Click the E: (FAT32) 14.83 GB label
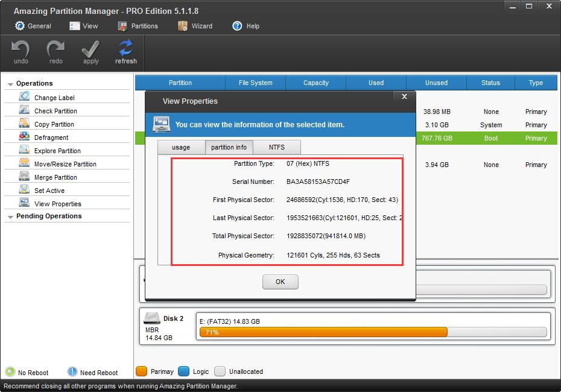Screen dimensions: 561x392 tap(230, 321)
